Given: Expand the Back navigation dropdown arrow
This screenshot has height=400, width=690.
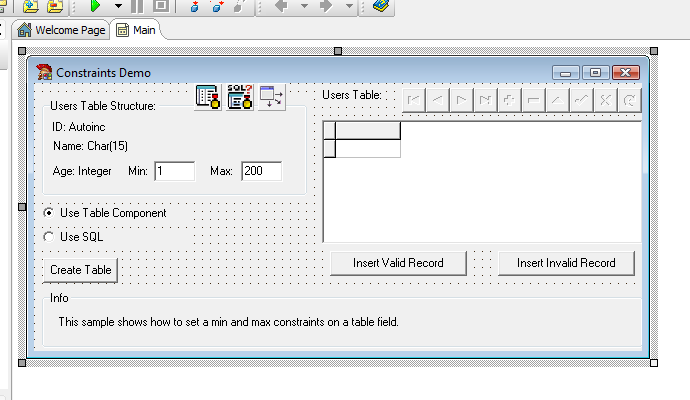Looking at the screenshot, I should point(303,6).
